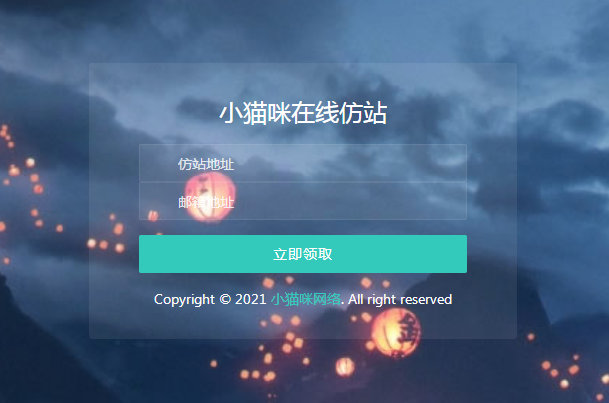609x403 pixels.
Task: Click the 小猫咪在线仿站 heading
Action: pos(303,113)
